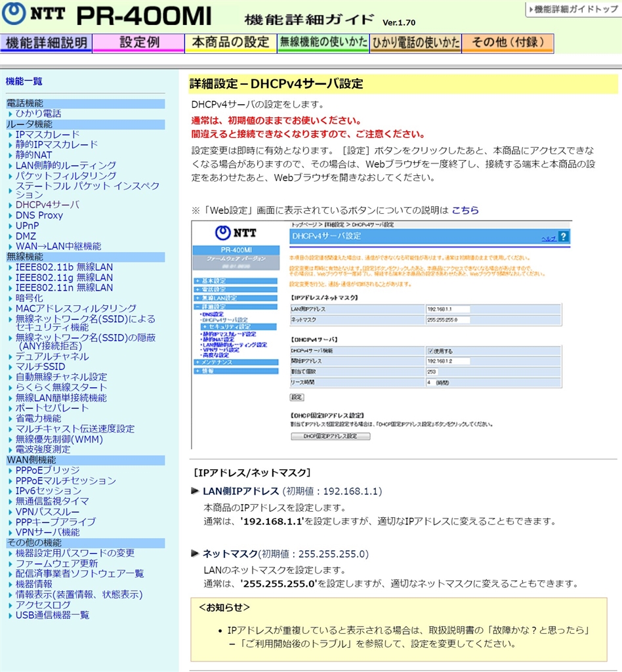The height and width of the screenshot is (672, 622).
Task: Open IEEE802.11b 無線LAN link
Action: 64,267
